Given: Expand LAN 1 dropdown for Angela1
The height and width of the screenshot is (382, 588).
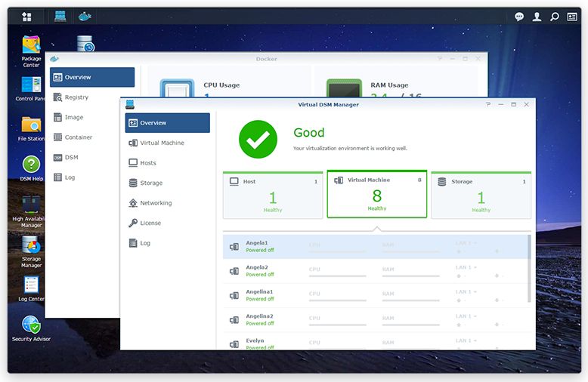Looking at the screenshot, I should (x=466, y=243).
